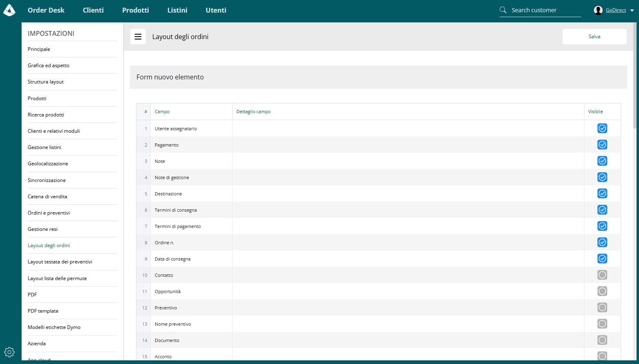Collapse the Form nuovo elemento section
Viewport: 639px width, 364px height.
coord(378,77)
